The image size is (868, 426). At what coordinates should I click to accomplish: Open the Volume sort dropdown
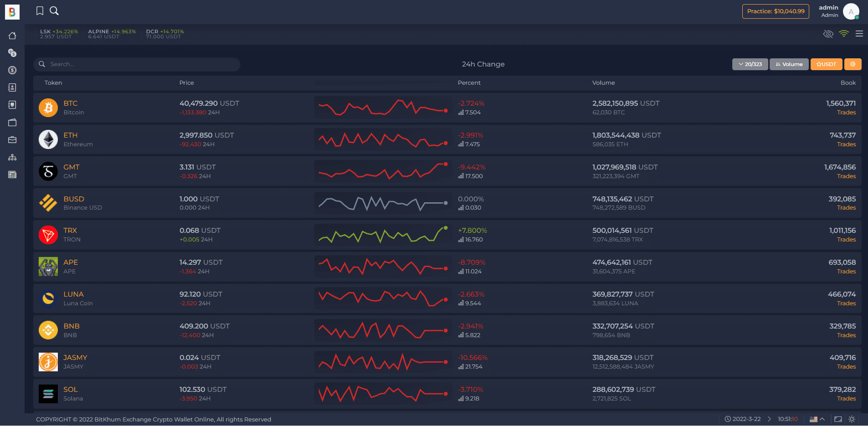coord(789,64)
